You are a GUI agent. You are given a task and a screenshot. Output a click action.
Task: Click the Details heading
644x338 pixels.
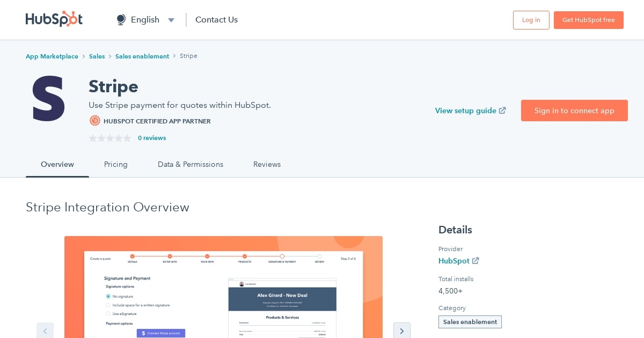tap(455, 230)
